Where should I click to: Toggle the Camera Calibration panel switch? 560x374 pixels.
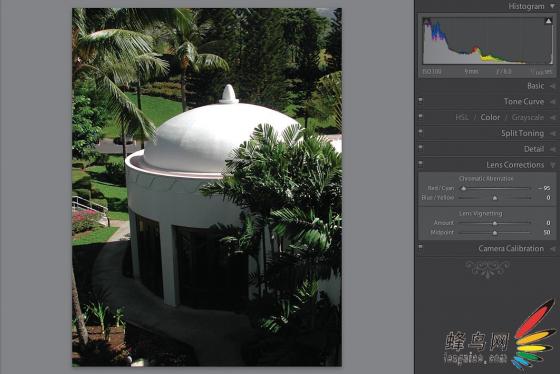(x=420, y=247)
